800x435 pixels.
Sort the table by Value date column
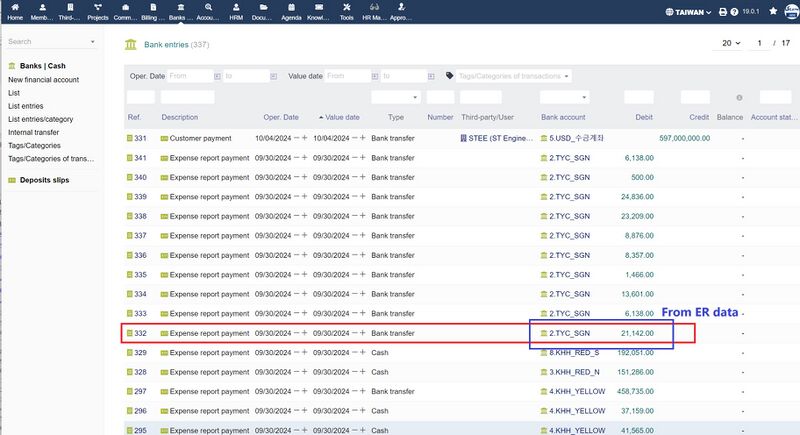[x=343, y=117]
